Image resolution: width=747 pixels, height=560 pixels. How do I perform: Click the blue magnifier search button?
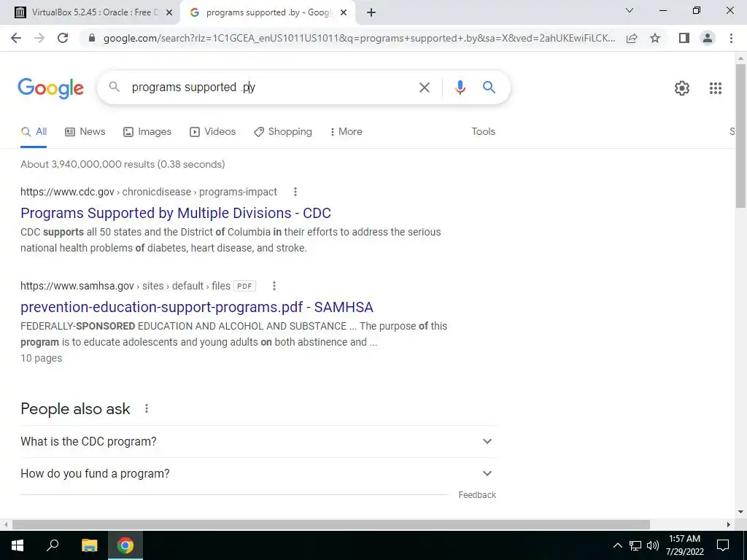coord(489,87)
